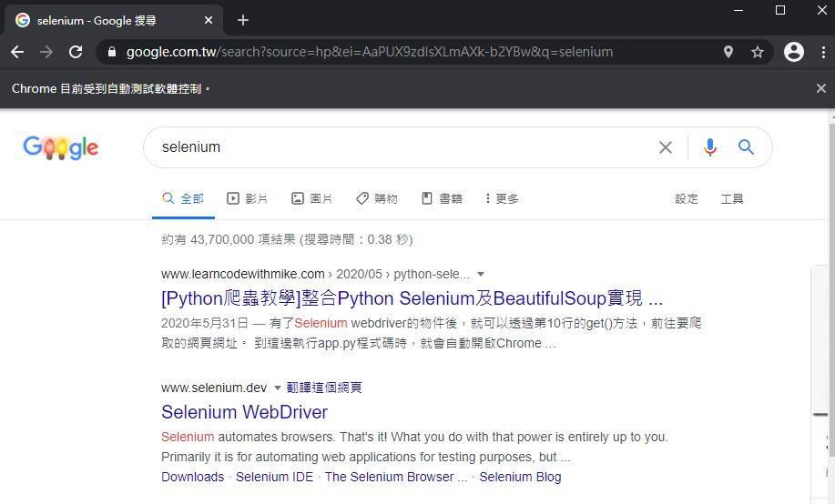Viewport: 835px width, 504px height.
Task: Minimize the Chrome window
Action: [738, 10]
